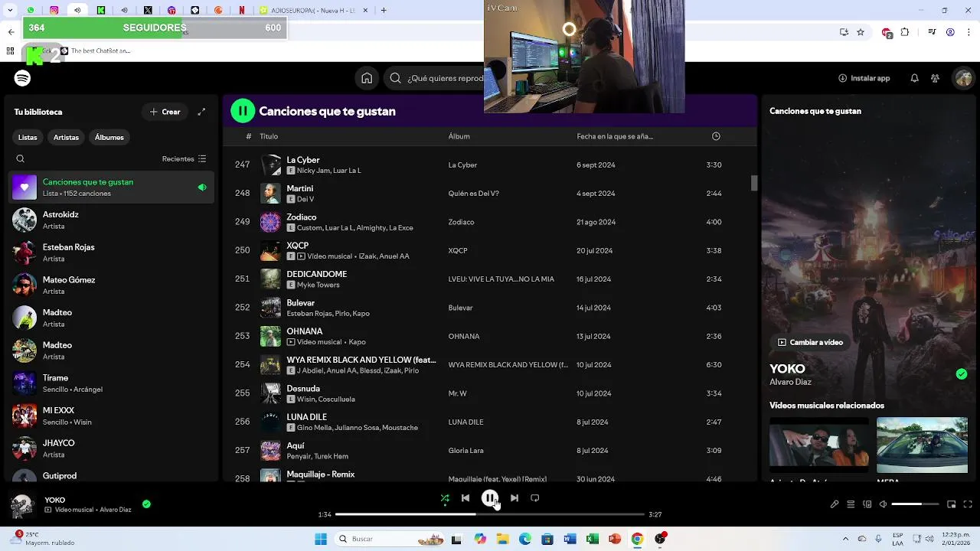Image resolution: width=980 pixels, height=551 pixels.
Task: Click Crear button in library
Action: click(x=165, y=112)
